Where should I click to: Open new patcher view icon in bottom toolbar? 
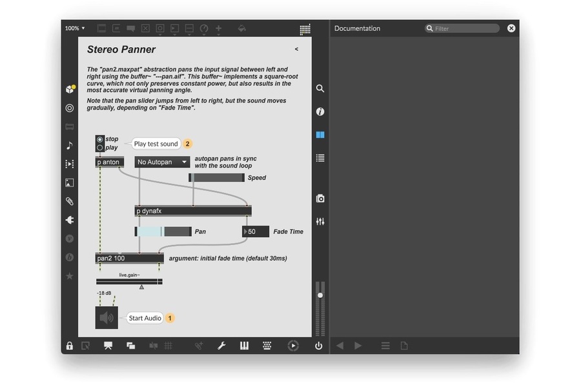(131, 346)
